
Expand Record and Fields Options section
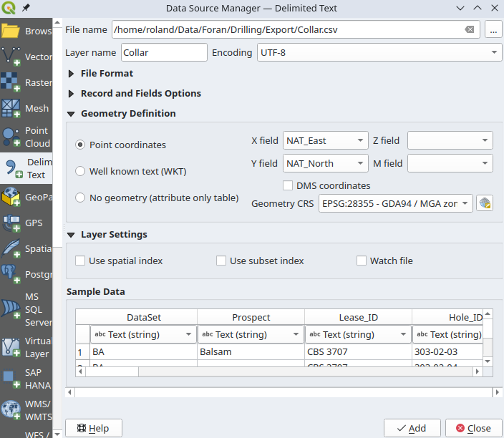click(x=71, y=94)
